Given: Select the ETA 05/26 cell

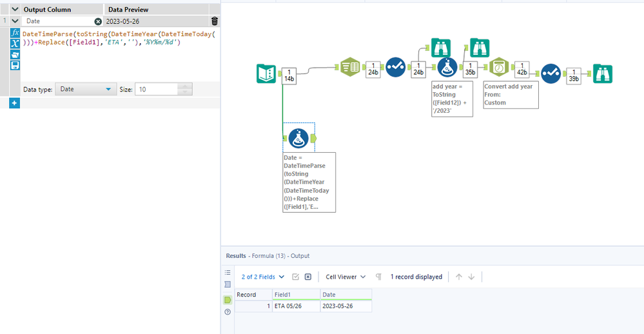Looking at the screenshot, I should pyautogui.click(x=296, y=306).
